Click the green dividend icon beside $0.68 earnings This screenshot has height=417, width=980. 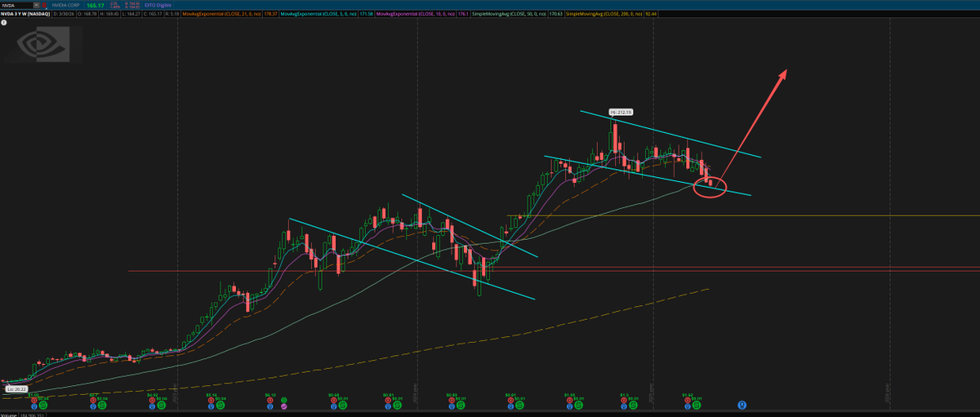point(342,405)
